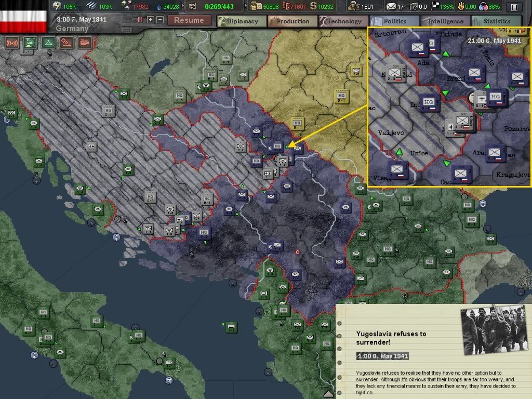This screenshot has width=532, height=399.
Task: Click the upward arrow beside the event note
Action: (328, 393)
